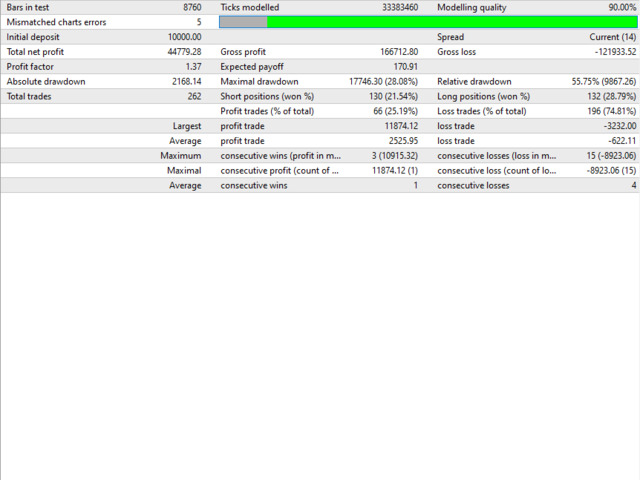Select the 'Expected payoff' label
The height and width of the screenshot is (480, 640).
pyautogui.click(x=252, y=67)
